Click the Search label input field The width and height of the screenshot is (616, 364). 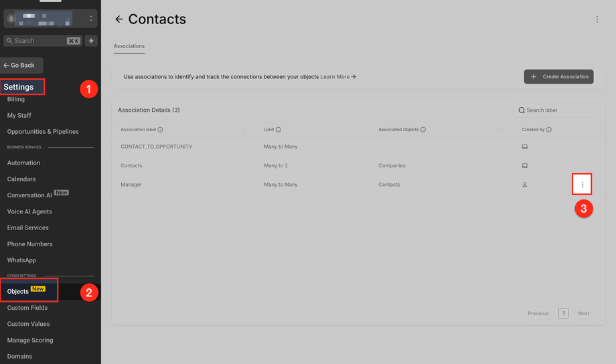(559, 110)
